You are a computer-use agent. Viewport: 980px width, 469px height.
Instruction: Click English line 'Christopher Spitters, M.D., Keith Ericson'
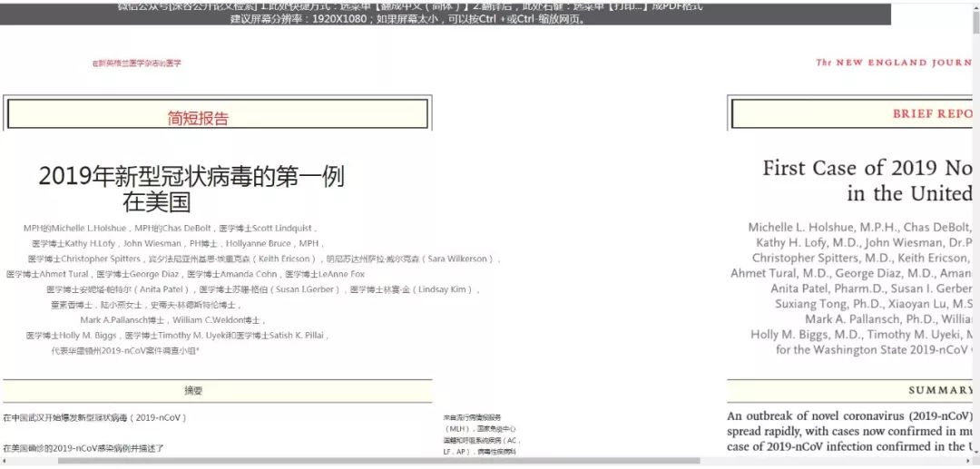tap(862, 258)
